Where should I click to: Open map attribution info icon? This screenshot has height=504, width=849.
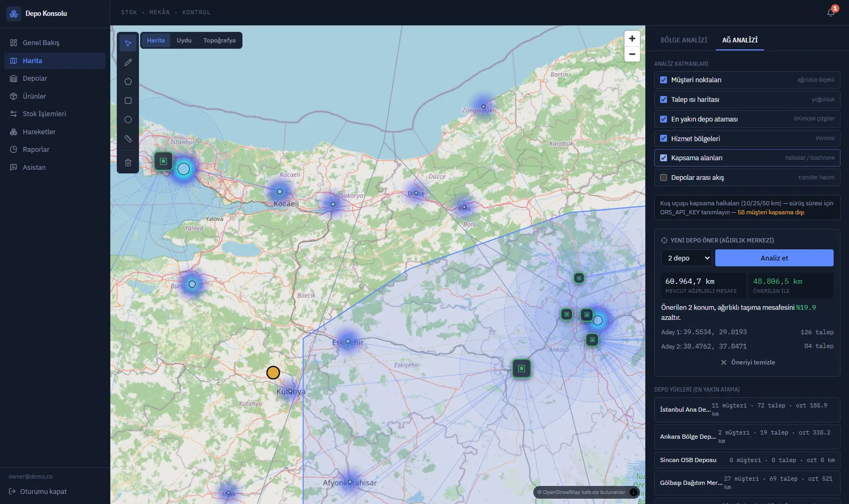coord(634,492)
